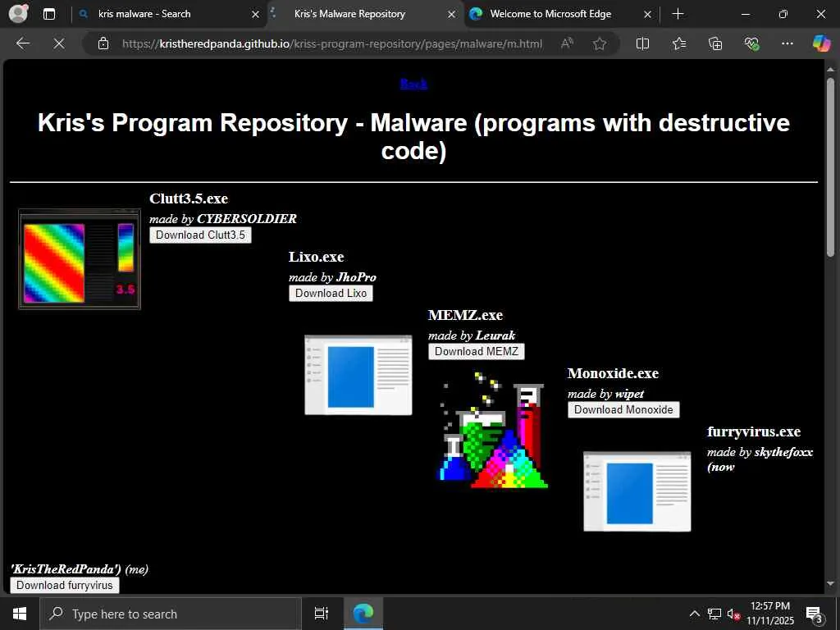840x630 pixels.
Task: Switch to kris malware - Search tab
Action: click(x=169, y=14)
